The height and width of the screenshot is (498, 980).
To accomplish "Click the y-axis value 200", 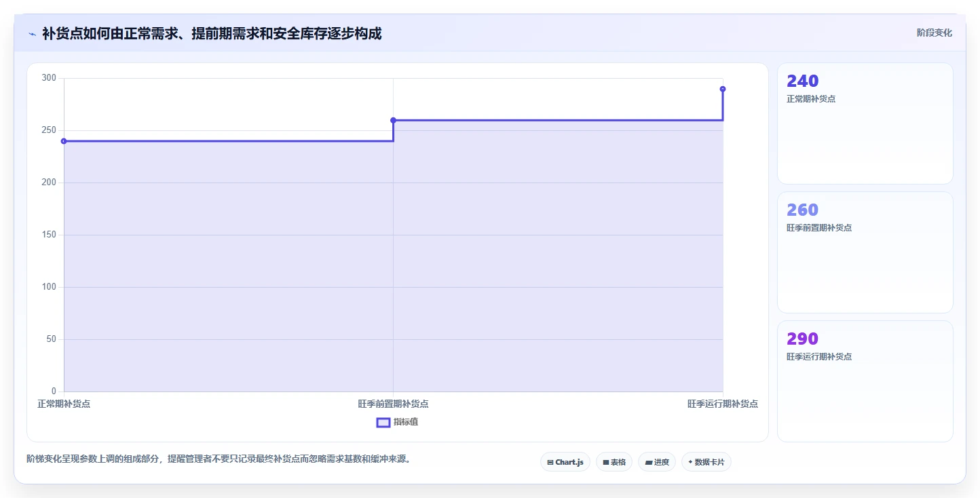I will [x=49, y=183].
